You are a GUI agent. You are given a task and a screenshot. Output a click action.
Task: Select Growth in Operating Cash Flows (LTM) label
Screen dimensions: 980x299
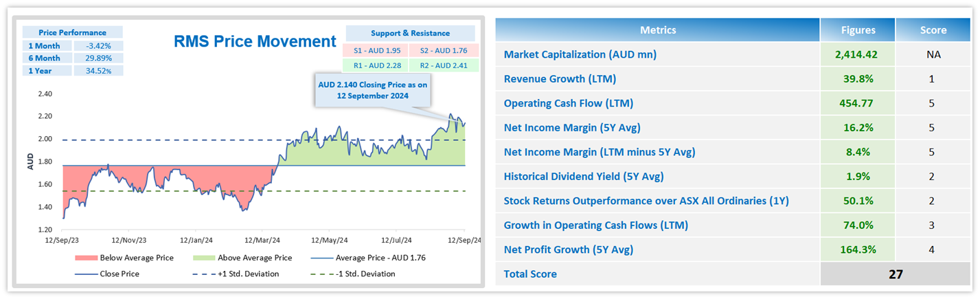[596, 225]
